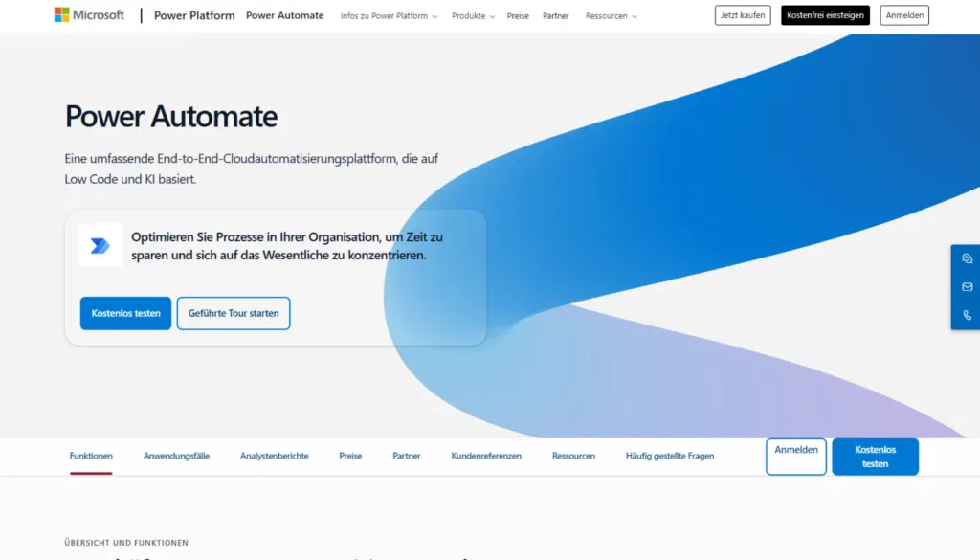Click the phone call icon
The width and height of the screenshot is (980, 560).
967,315
